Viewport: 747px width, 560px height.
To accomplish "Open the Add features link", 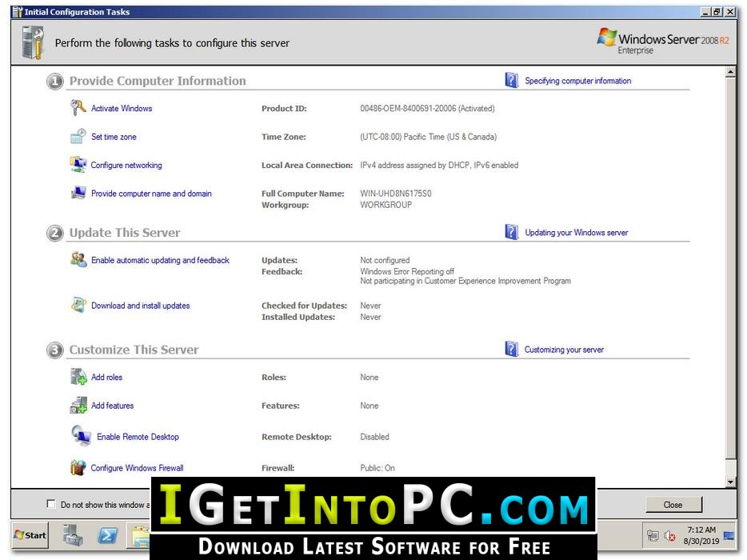I will (x=113, y=406).
